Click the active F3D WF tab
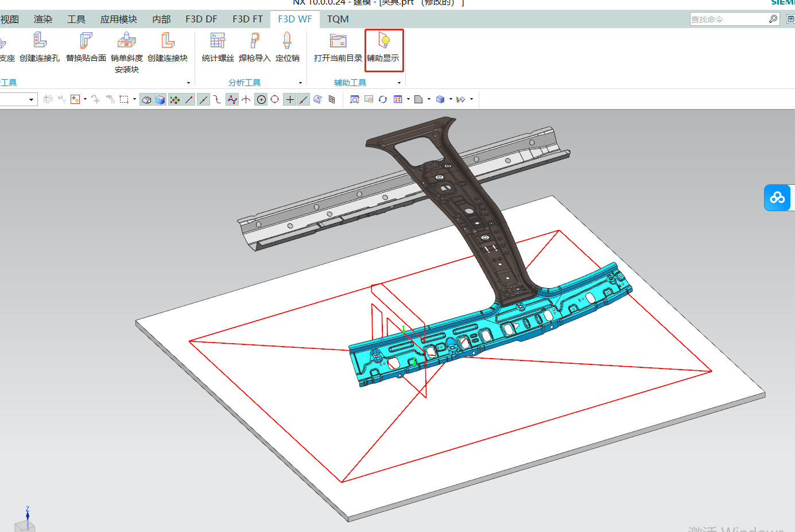 point(295,19)
